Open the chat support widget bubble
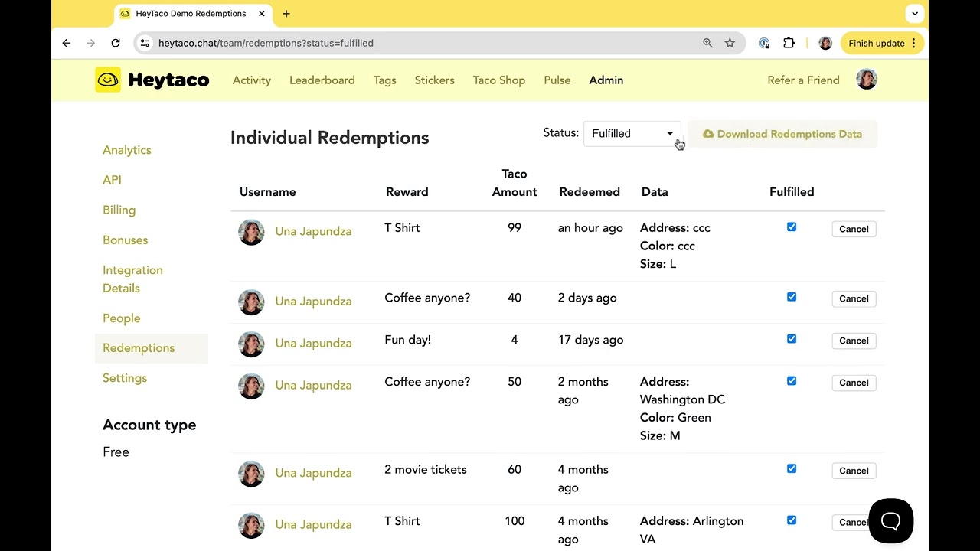This screenshot has width=980, height=551. click(x=891, y=521)
